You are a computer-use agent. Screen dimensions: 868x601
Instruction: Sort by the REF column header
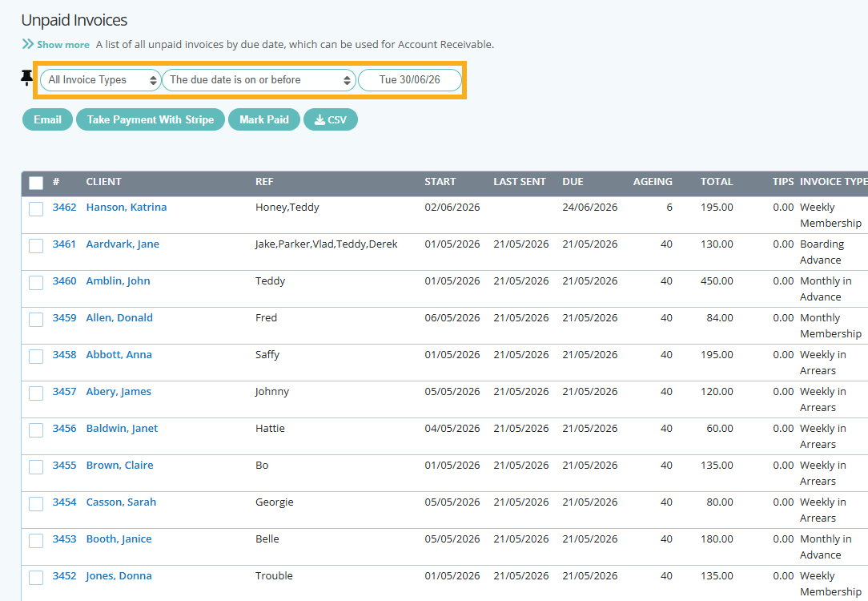pyautogui.click(x=264, y=182)
